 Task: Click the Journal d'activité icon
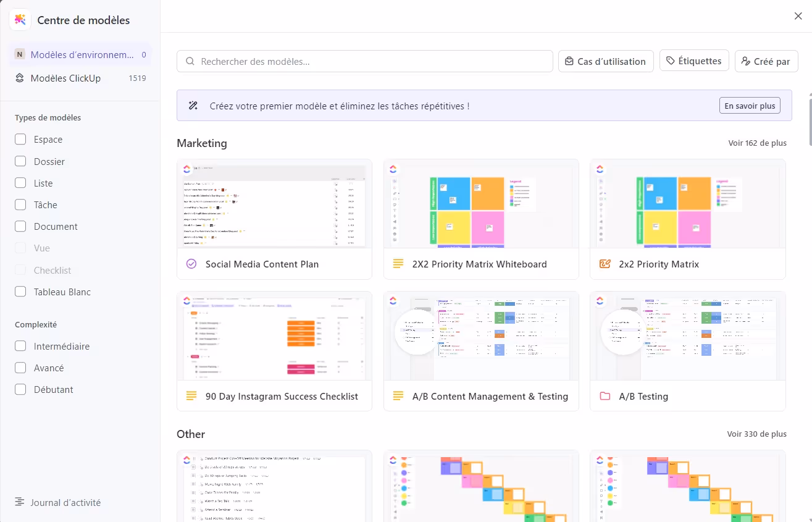tap(20, 502)
